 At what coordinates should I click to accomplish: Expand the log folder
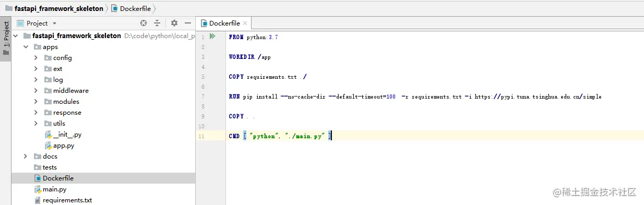[x=36, y=80]
